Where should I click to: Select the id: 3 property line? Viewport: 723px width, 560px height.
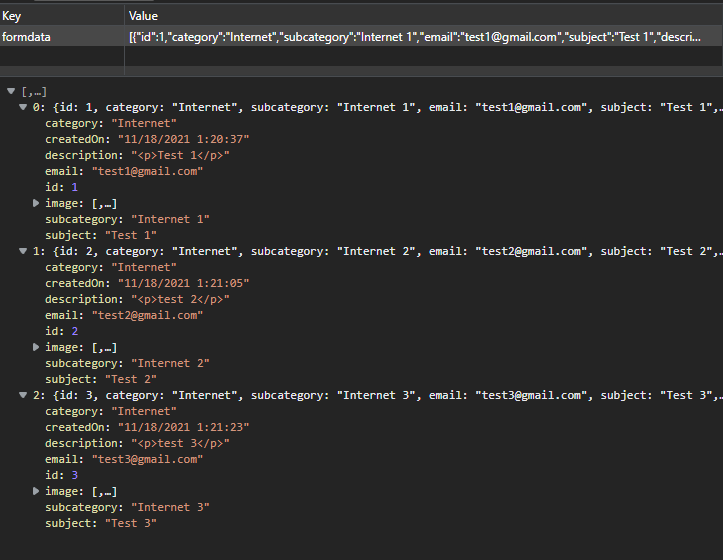[61, 475]
